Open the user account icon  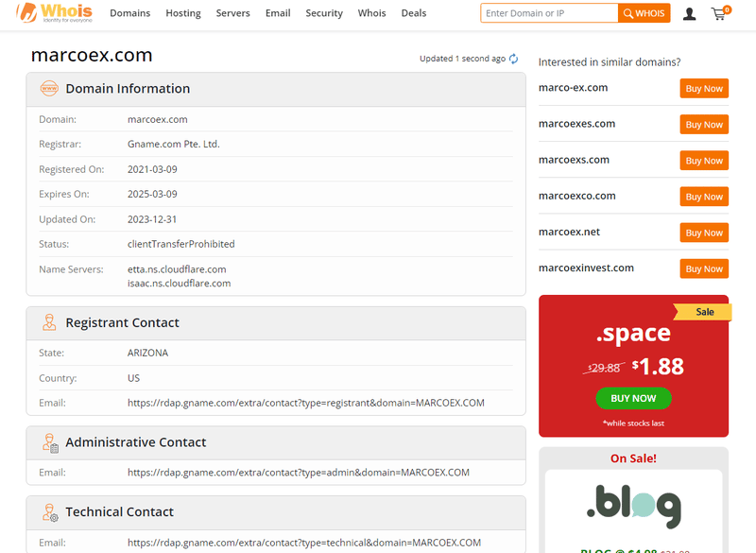(690, 14)
